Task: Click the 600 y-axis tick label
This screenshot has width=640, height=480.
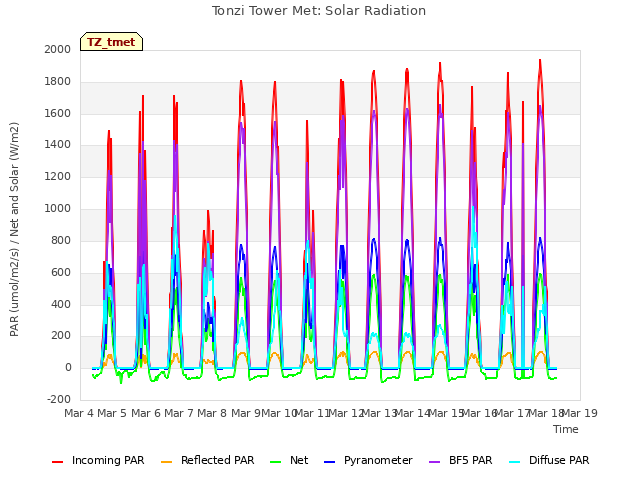Action: coord(61,272)
